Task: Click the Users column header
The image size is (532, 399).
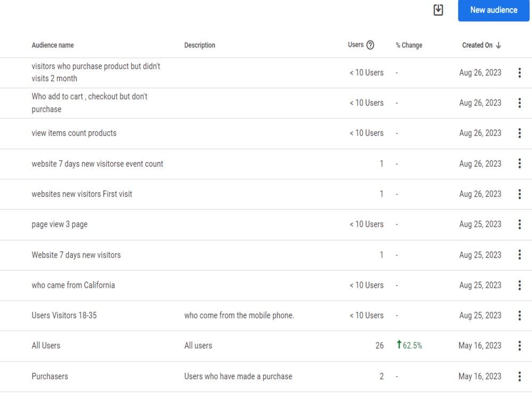Action: pyautogui.click(x=355, y=45)
